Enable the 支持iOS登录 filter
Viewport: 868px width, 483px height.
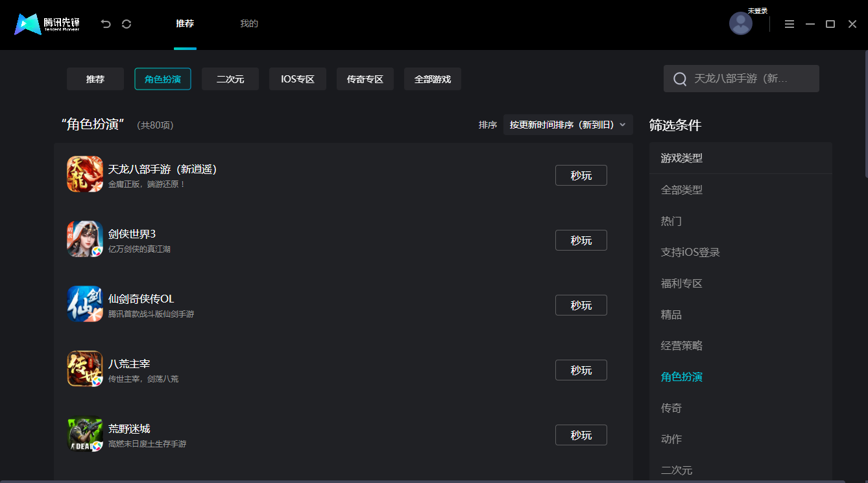(690, 252)
